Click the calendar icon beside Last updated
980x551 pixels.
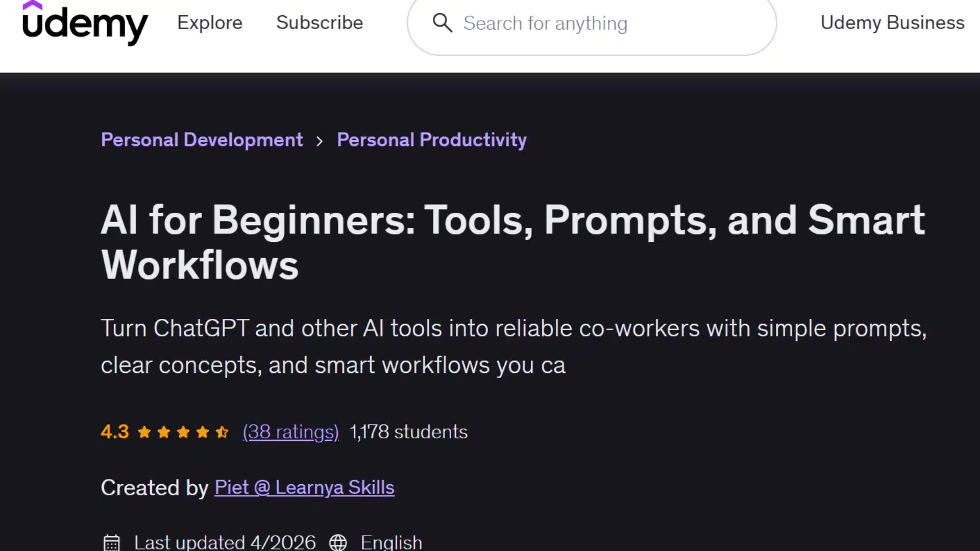[x=112, y=542]
